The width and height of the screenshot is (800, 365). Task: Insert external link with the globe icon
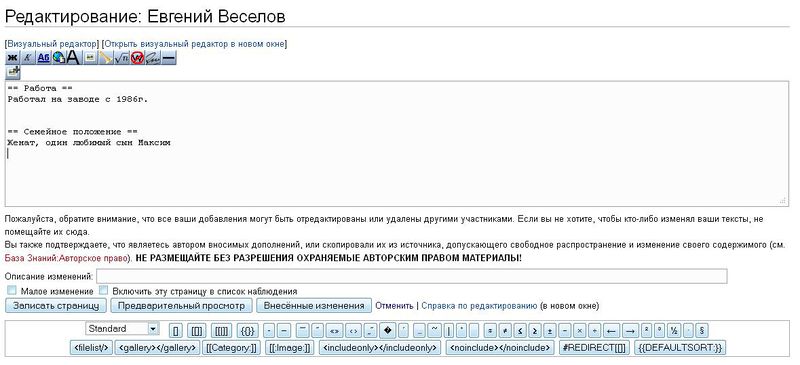(x=59, y=58)
